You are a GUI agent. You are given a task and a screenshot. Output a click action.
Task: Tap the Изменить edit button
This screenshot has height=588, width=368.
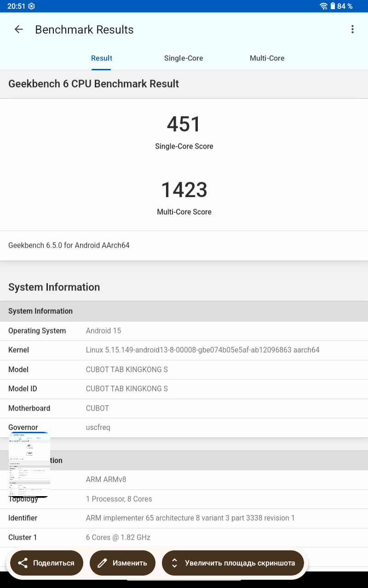(122, 563)
